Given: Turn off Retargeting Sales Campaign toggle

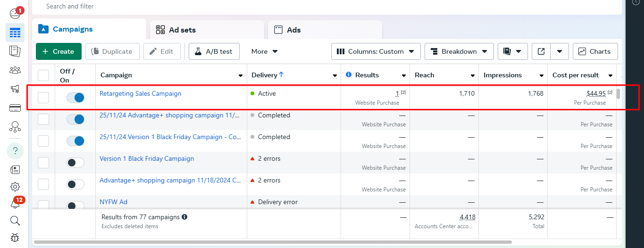Looking at the screenshot, I should pyautogui.click(x=75, y=98).
